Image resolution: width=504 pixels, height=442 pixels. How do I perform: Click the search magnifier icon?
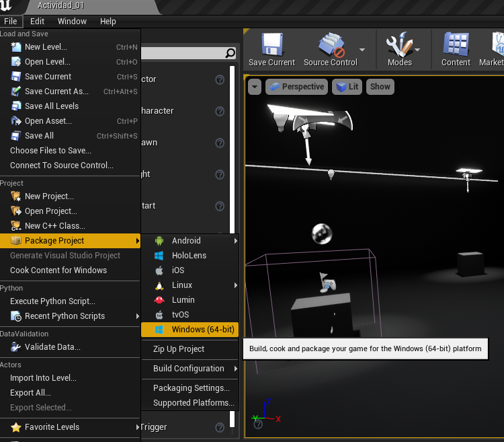(230, 53)
